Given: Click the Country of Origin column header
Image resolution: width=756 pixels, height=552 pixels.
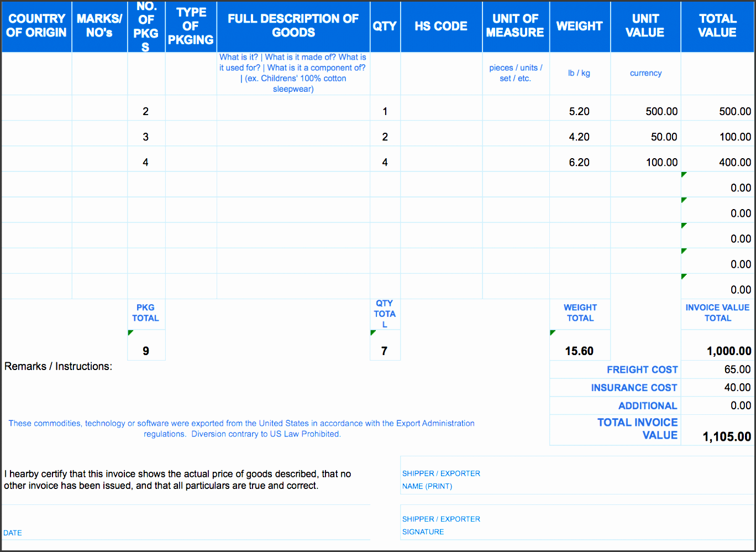Looking at the screenshot, I should (x=36, y=26).
